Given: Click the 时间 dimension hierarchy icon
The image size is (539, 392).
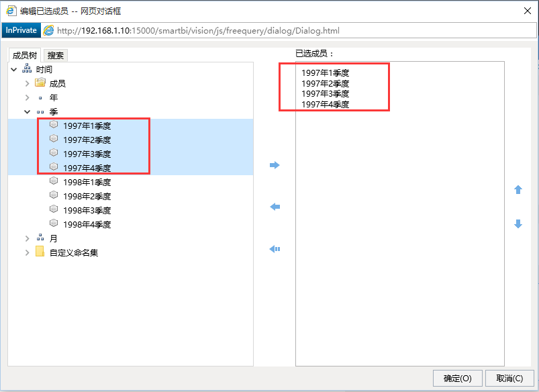Looking at the screenshot, I should pyautogui.click(x=27, y=68).
